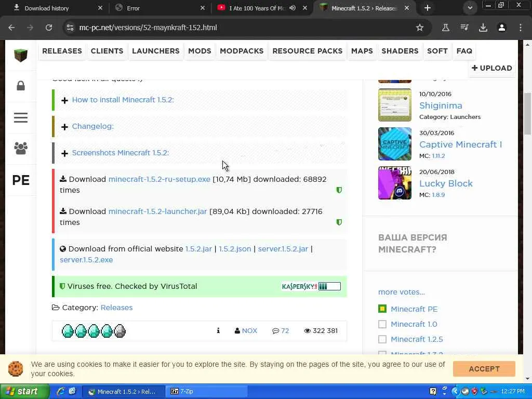
Task: Open the LAUNCHERS menu
Action: pos(156,51)
